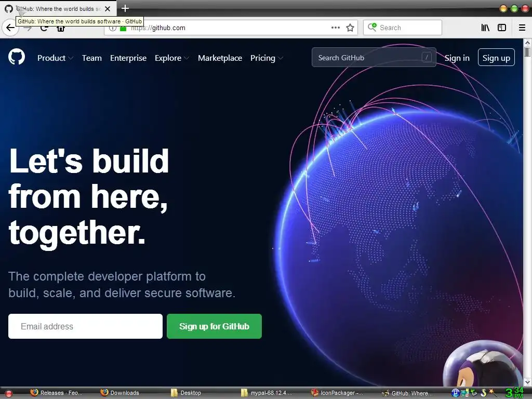Click the github.com address bar URL
Image resolution: width=532 pixels, height=399 pixels.
point(158,28)
